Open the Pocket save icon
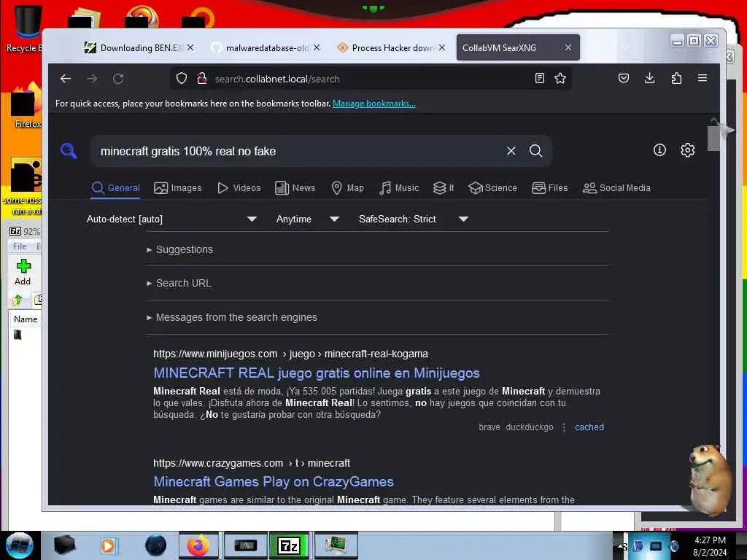 point(624,78)
